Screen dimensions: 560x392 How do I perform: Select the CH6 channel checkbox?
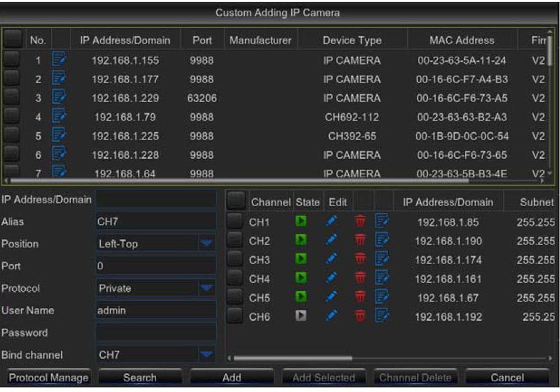[x=235, y=316]
